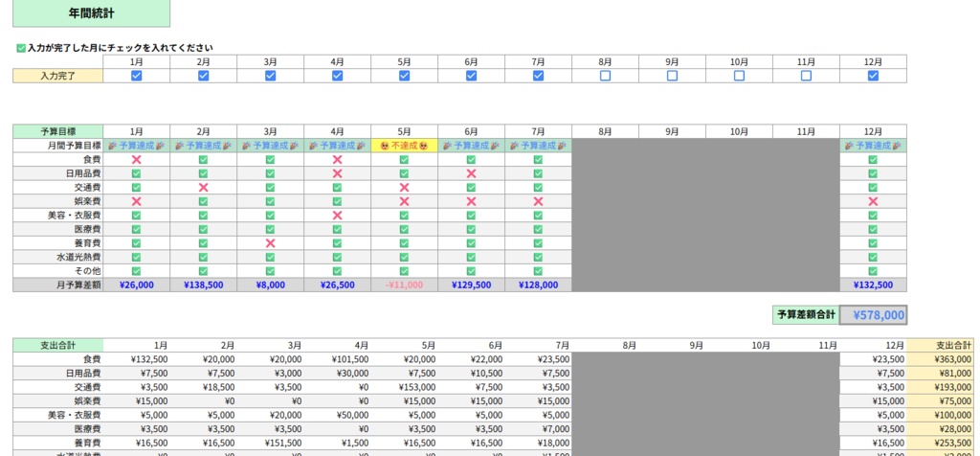
Task: Enable the 入力完了 checkbox for 10月
Action: 740,76
